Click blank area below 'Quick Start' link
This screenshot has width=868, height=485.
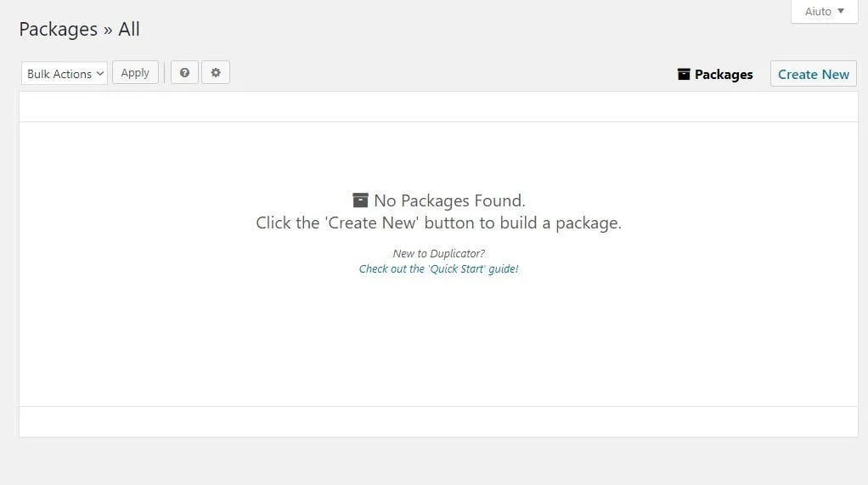point(438,340)
